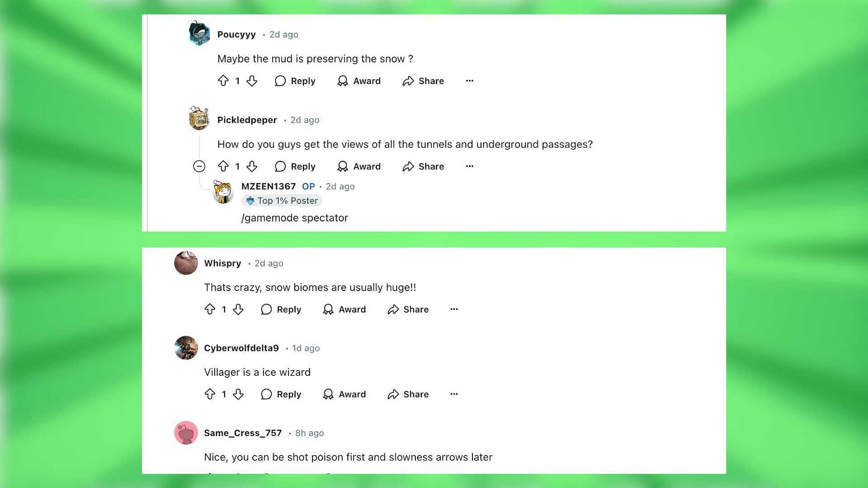868x488 pixels.
Task: Expand the more options on Whispry's comment
Action: tap(454, 309)
